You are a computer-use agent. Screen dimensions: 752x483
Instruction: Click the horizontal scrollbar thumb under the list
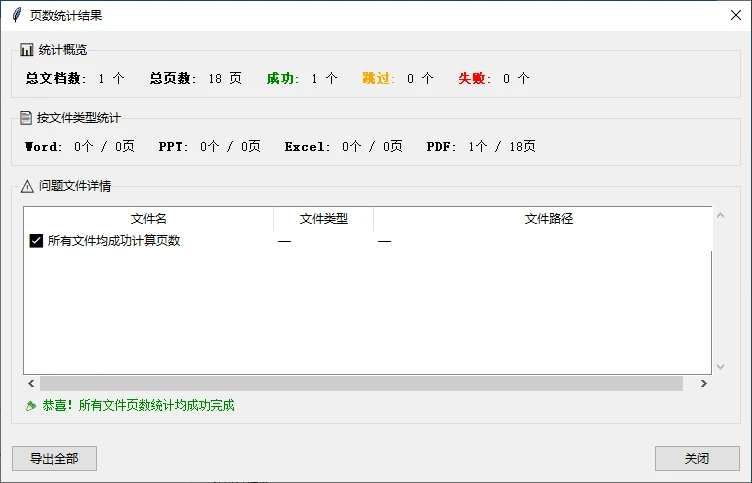tap(360, 384)
